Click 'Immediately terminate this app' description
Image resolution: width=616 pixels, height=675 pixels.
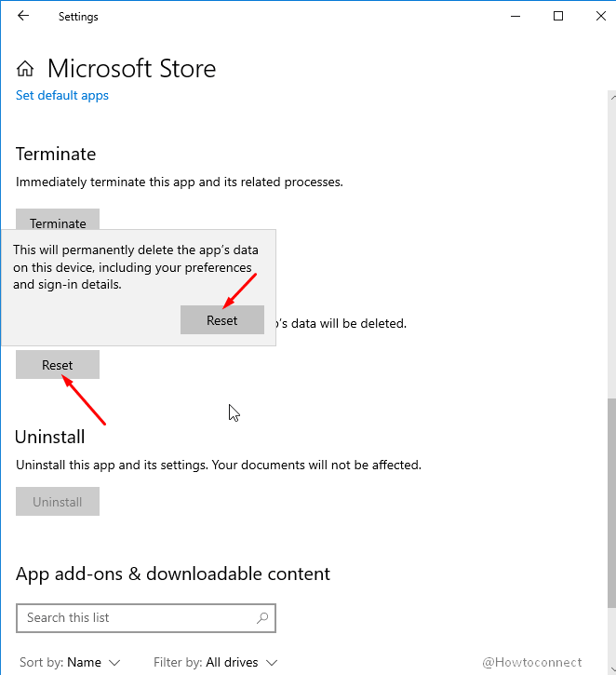(x=180, y=182)
